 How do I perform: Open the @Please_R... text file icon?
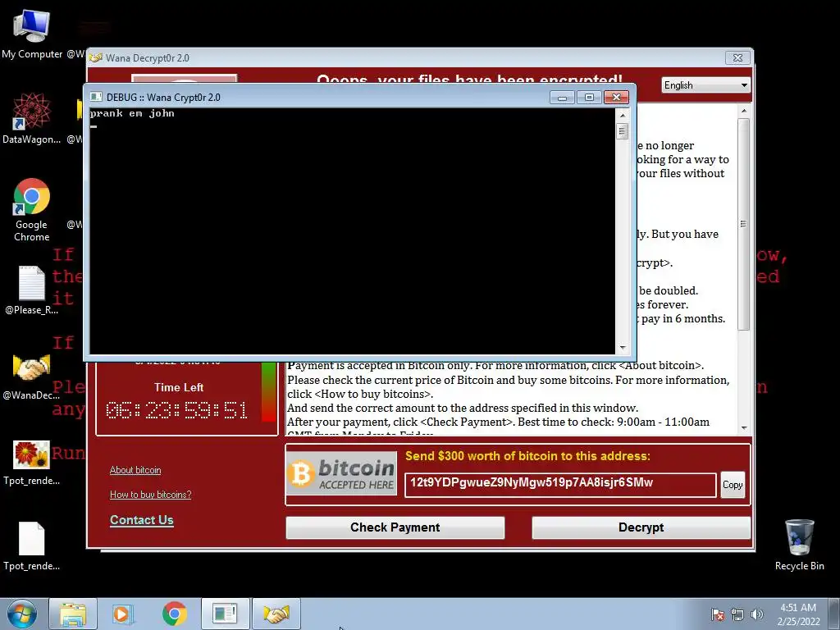31,290
